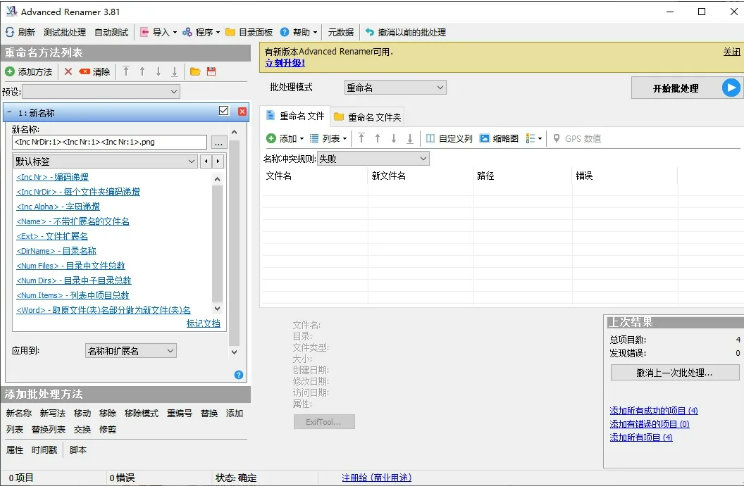The image size is (744, 486).
Task: Click 测试批处理 in the toolbar
Action: point(65,32)
